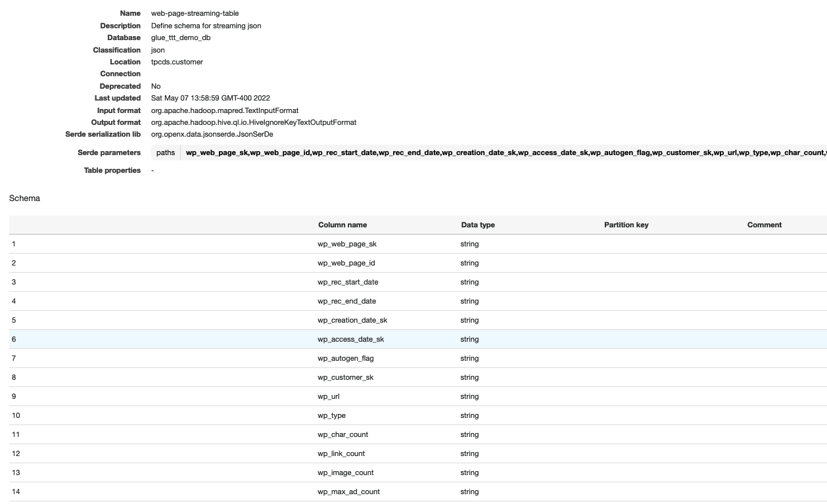Click row number 10 in schema
Viewport: 827px width, 504px height.
click(x=16, y=415)
